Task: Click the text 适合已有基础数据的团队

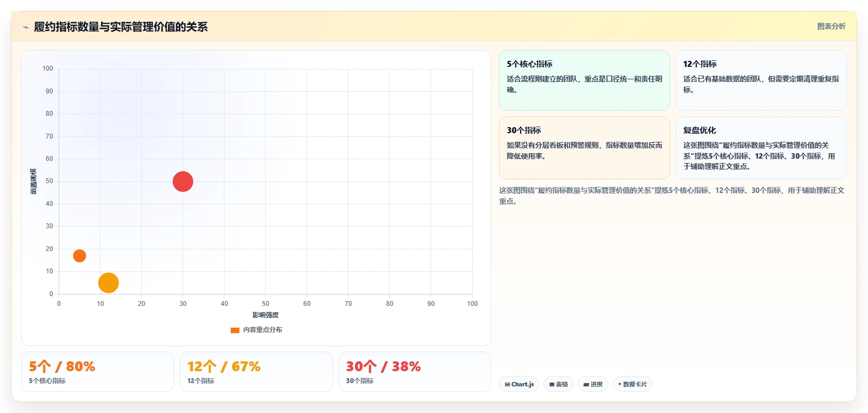Action: click(722, 79)
